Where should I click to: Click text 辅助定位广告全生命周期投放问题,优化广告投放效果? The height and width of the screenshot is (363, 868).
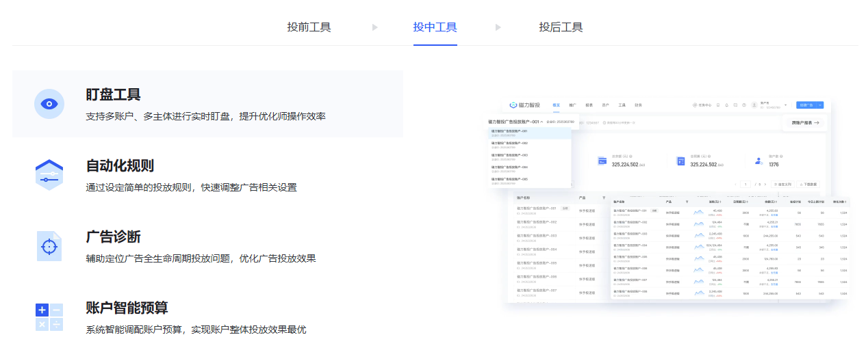pos(201,258)
